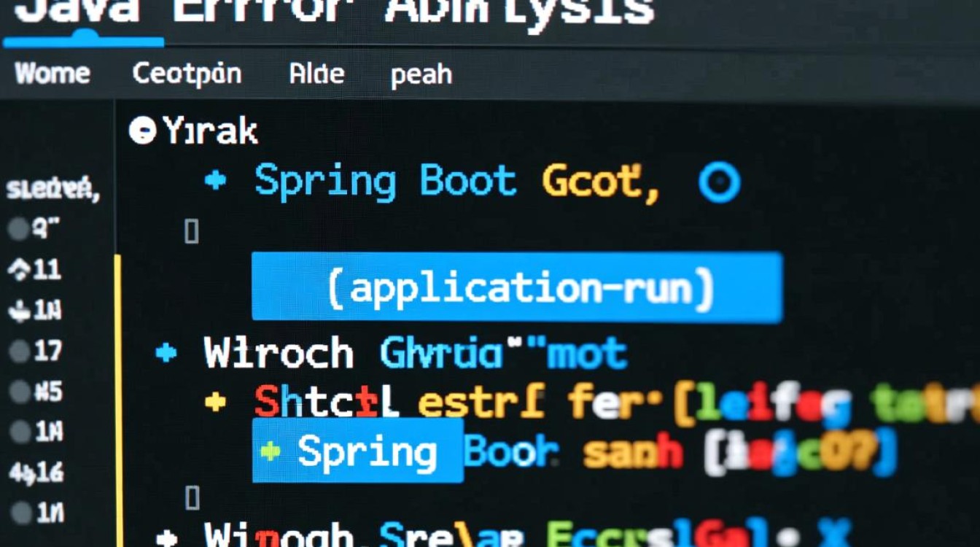
Task: Click the blue ring icon after Gcot
Action: click(x=719, y=182)
